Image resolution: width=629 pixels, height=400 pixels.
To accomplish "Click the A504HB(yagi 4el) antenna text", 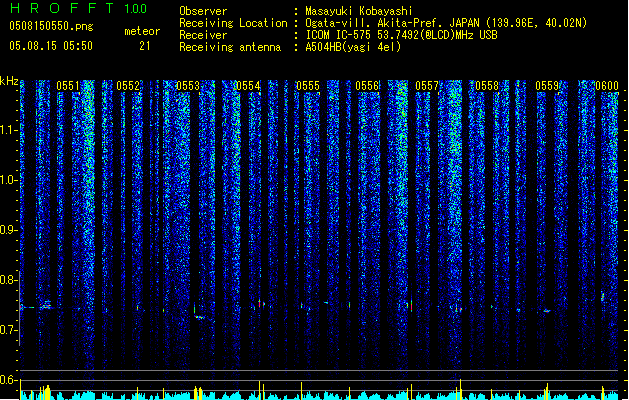I will [353, 47].
